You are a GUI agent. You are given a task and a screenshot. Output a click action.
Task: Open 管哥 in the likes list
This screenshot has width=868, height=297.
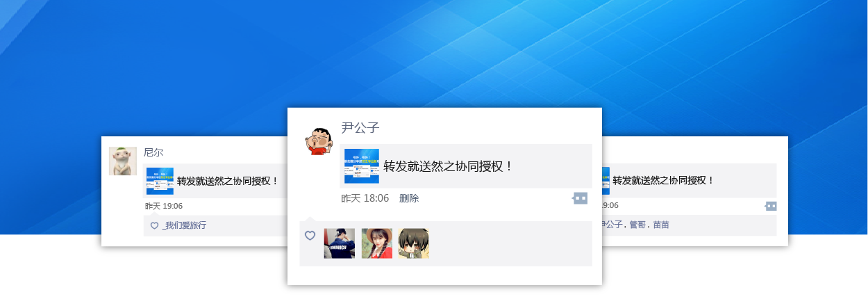tap(637, 225)
